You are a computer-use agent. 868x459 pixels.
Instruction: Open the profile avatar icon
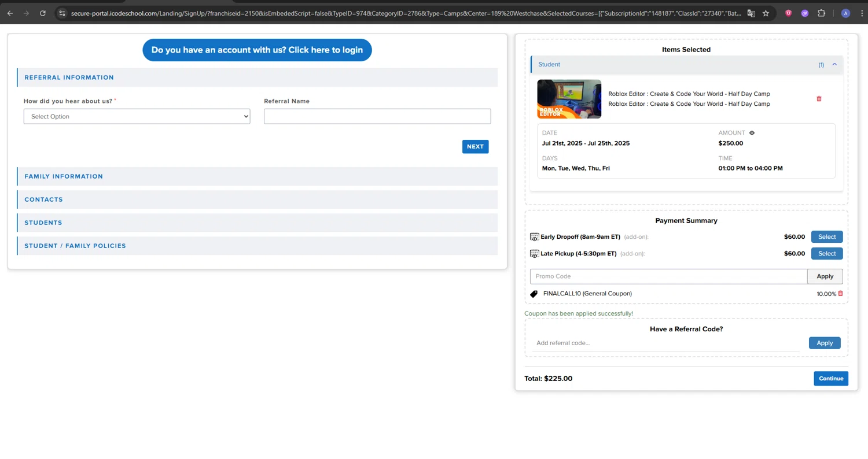tap(845, 13)
